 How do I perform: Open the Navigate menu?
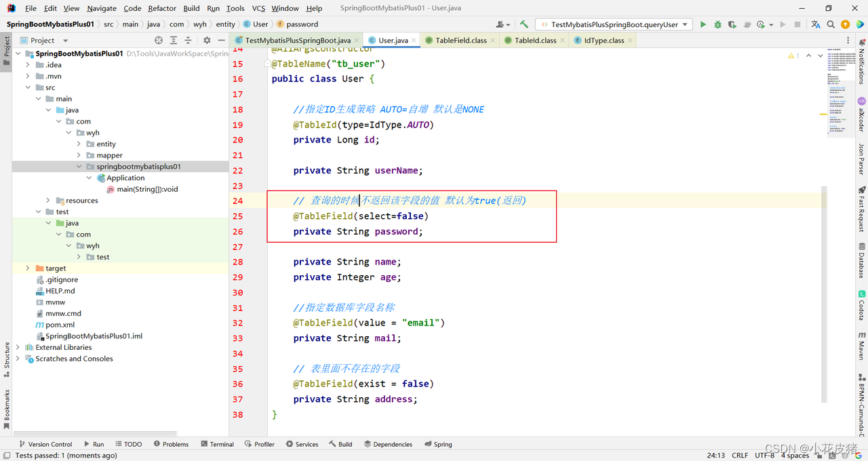(102, 8)
